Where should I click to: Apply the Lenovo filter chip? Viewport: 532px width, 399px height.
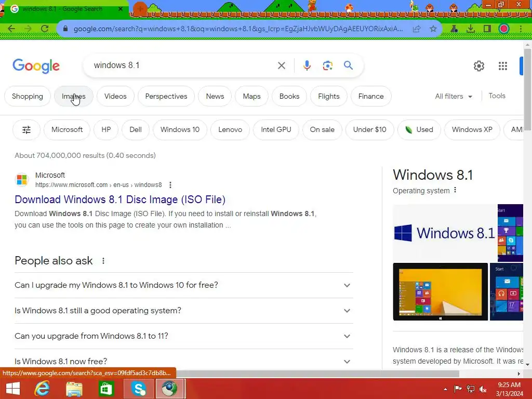[230, 129]
